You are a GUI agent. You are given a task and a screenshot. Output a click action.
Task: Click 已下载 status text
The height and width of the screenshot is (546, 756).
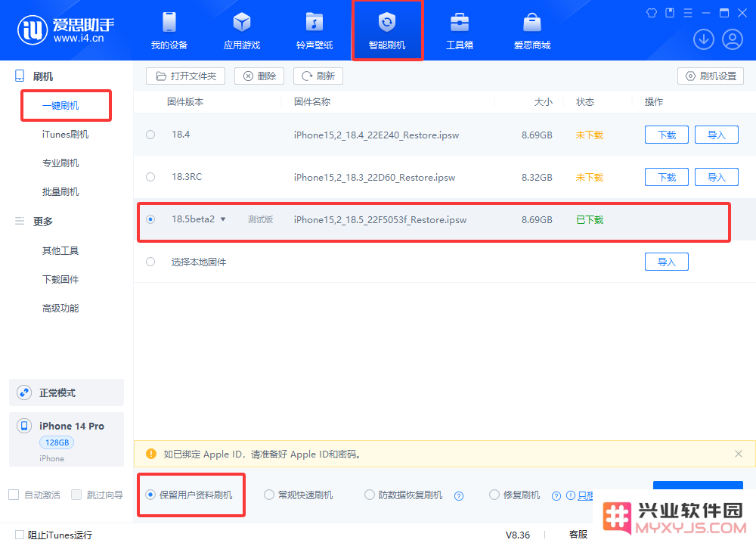click(x=590, y=220)
